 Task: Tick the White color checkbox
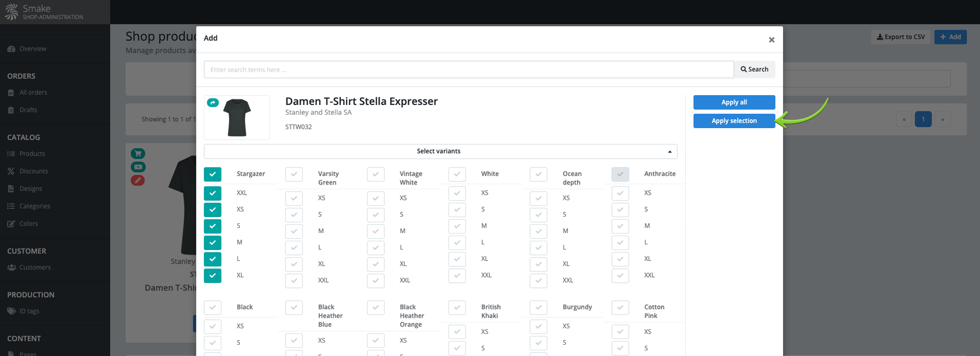coord(457,174)
